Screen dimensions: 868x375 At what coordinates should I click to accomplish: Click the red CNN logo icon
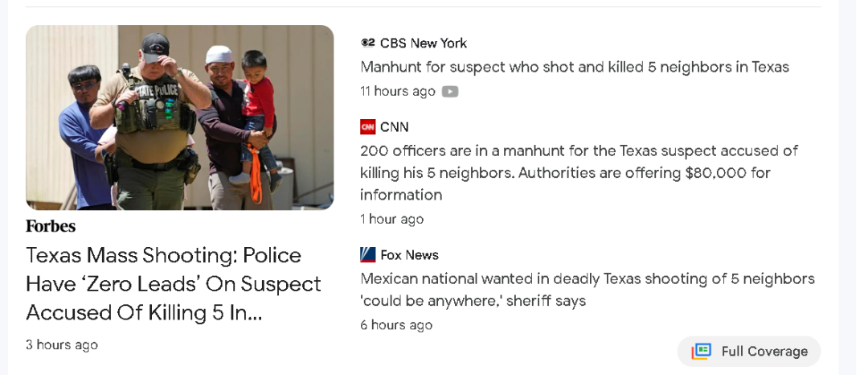(367, 127)
